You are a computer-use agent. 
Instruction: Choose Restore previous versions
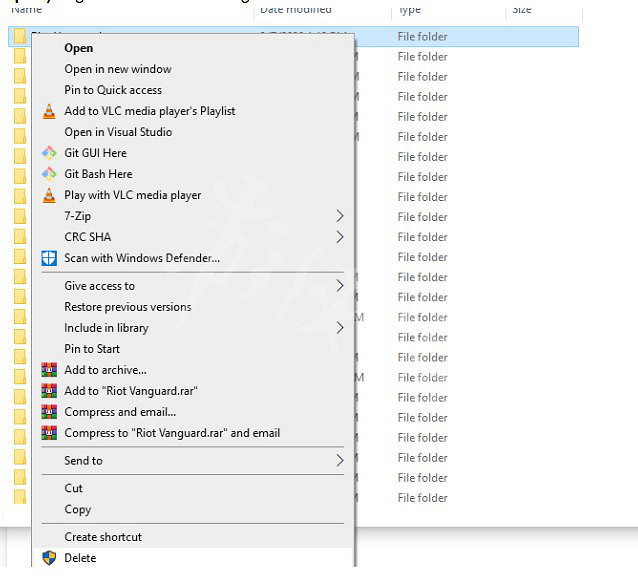point(128,307)
